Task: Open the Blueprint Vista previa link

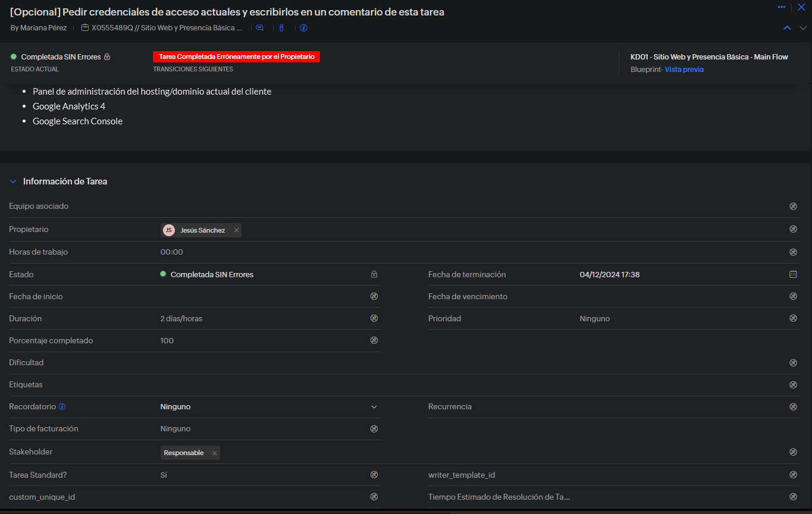Action: click(x=684, y=70)
